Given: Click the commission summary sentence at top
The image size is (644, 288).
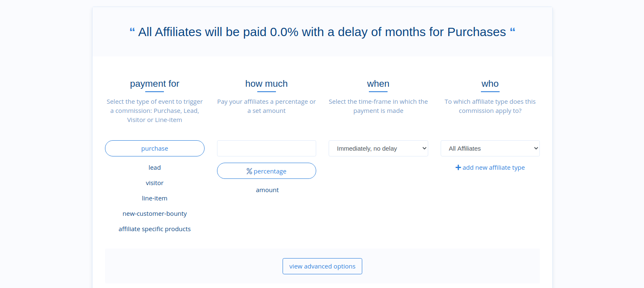Looking at the screenshot, I should 322,32.
